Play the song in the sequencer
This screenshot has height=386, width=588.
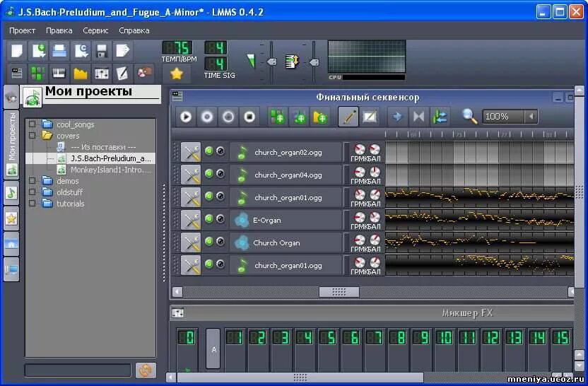coord(186,117)
